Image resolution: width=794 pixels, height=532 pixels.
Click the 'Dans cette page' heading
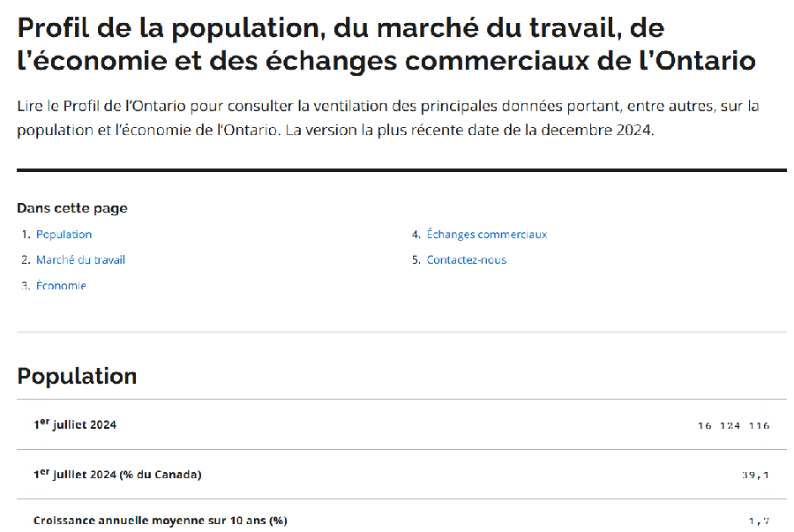coord(72,209)
